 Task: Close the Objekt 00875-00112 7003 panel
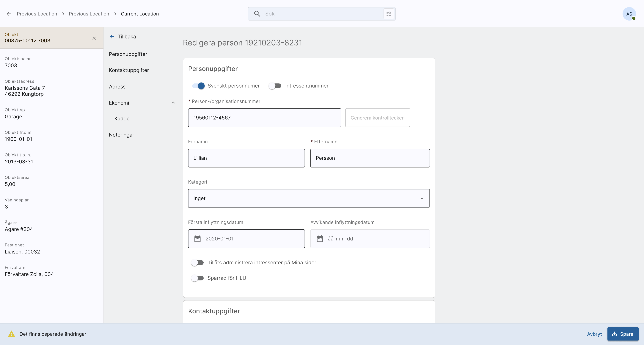pyautogui.click(x=94, y=38)
